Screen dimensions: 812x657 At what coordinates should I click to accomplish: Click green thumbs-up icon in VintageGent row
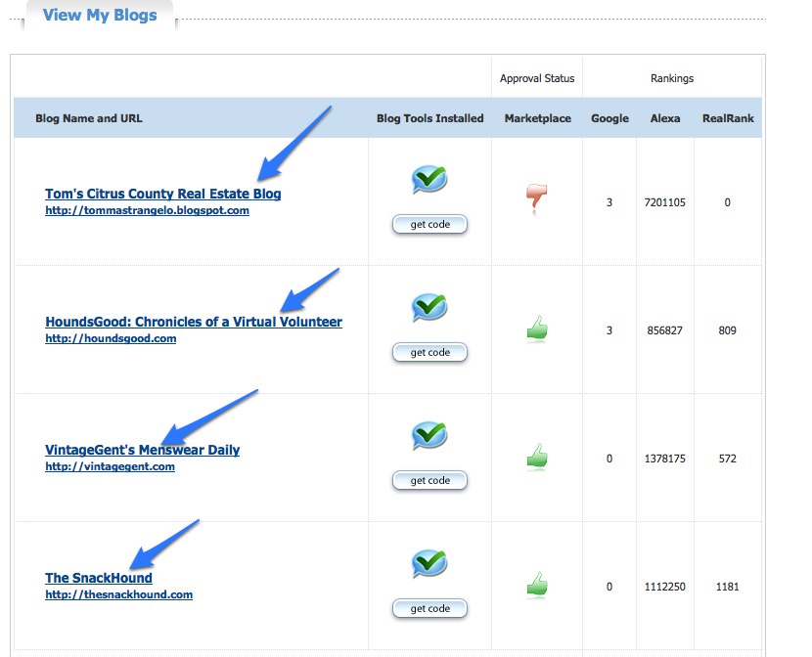point(537,457)
